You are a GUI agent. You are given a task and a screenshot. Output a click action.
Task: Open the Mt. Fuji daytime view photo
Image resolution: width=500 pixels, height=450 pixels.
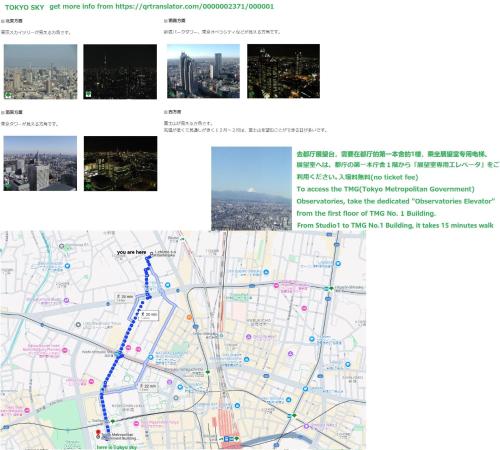click(x=251, y=188)
